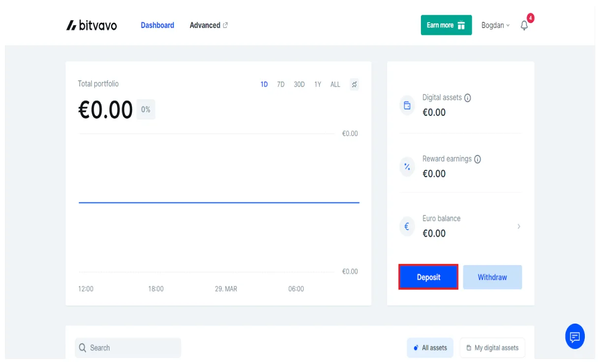
Task: Click the gift icon inside Earn more
Action: (461, 25)
